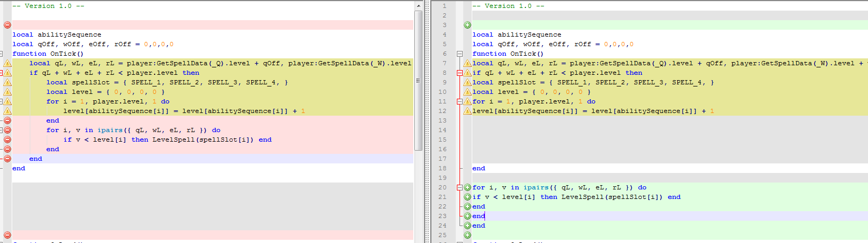Click the 'player.level then' text on line 8 in the right pane
Viewport: 868px width, 243px height.
[x=606, y=73]
